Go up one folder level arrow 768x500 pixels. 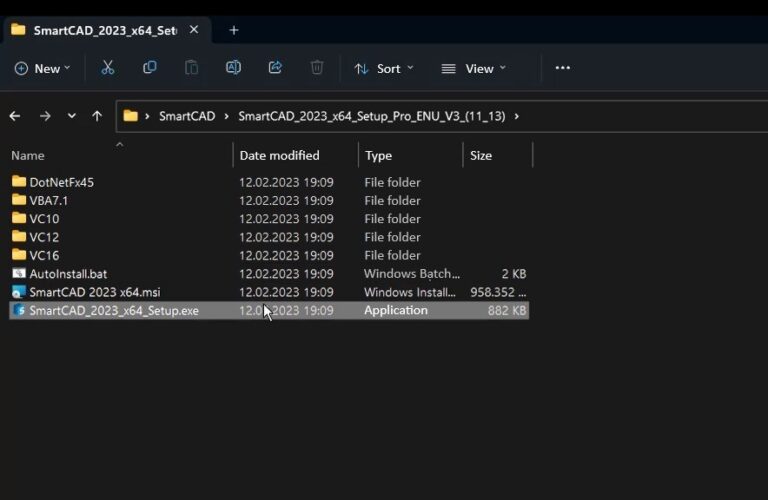point(97,116)
